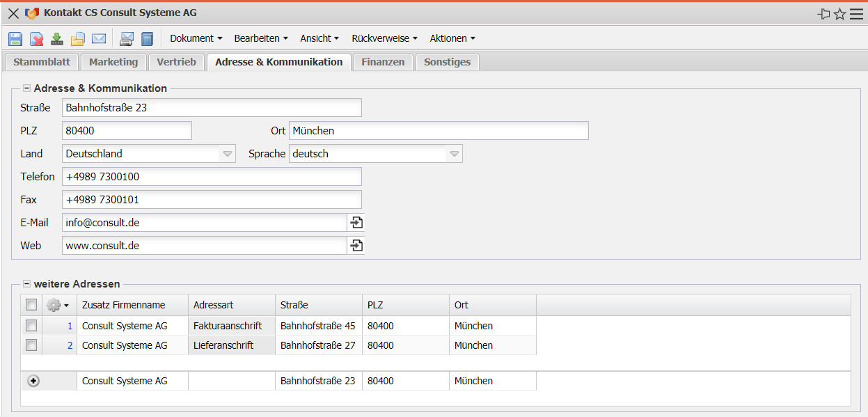Viewport: 868px width, 417px height.
Task: Tick the checkbox for the Lieferanschrift row
Action: tap(31, 345)
